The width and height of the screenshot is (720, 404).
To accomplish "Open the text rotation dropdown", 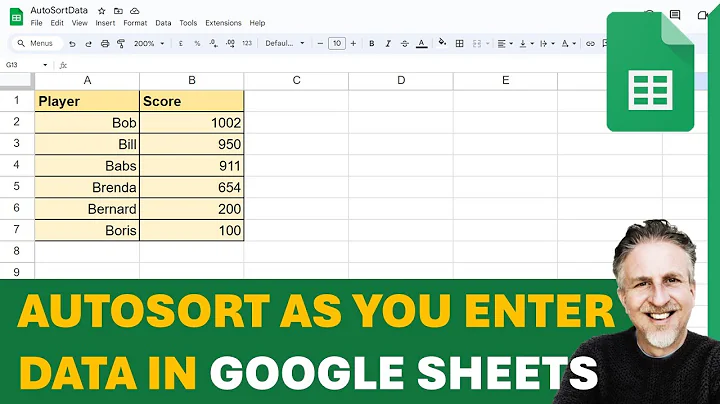I will tap(568, 44).
